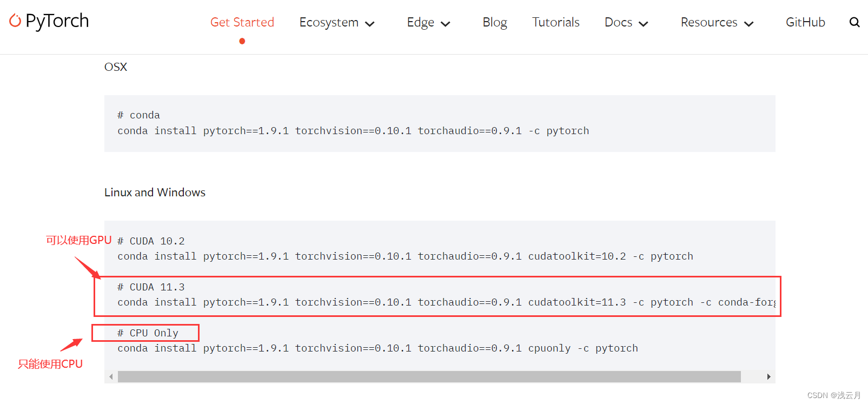Image resolution: width=868 pixels, height=404 pixels.
Task: Expand the Edge dropdown menu
Action: point(428,22)
